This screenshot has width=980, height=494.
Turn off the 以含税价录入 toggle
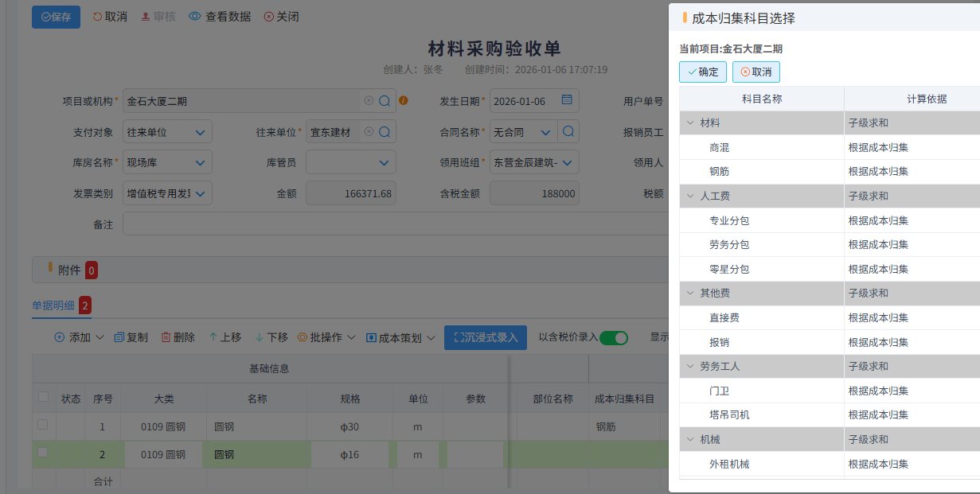[613, 337]
